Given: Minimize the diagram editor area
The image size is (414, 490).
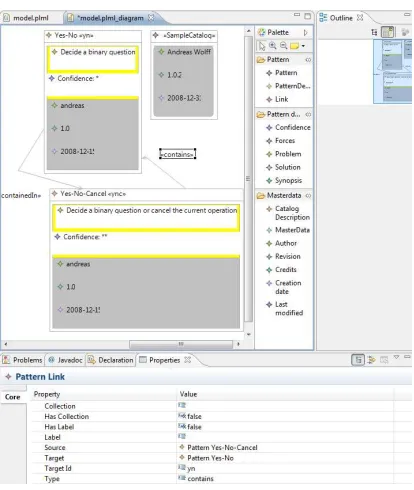Looking at the screenshot, I should click(297, 15).
